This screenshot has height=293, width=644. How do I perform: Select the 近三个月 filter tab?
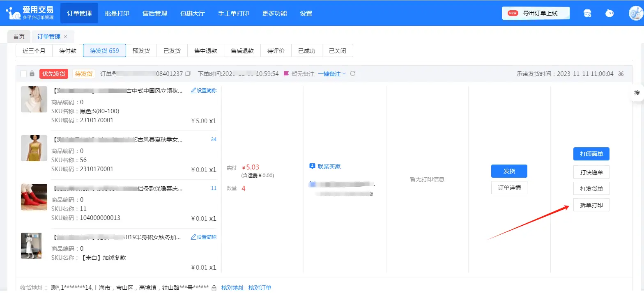(x=34, y=51)
